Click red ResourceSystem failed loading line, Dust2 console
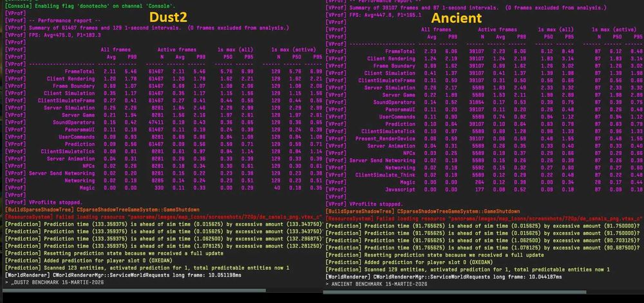This screenshot has width=644, height=303. point(163,217)
